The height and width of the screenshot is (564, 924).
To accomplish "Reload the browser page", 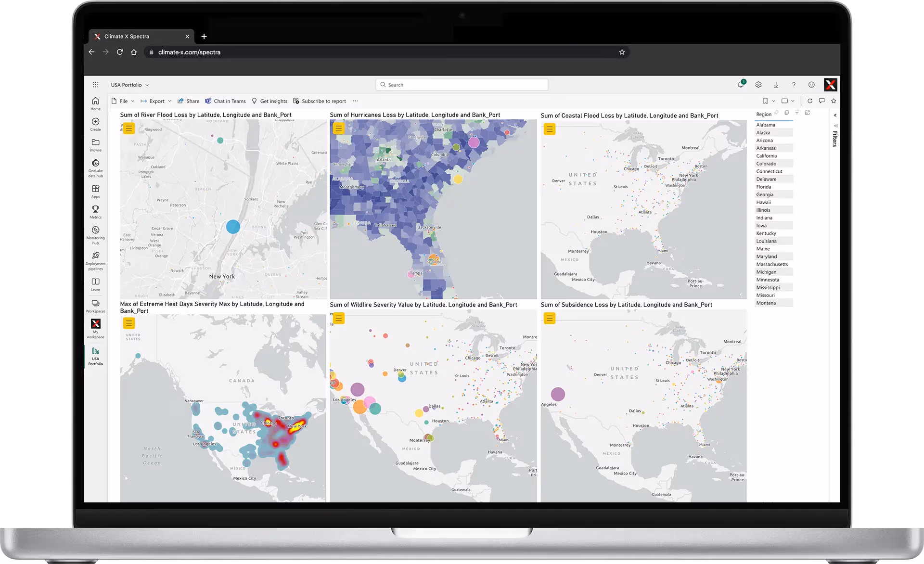I will click(120, 52).
